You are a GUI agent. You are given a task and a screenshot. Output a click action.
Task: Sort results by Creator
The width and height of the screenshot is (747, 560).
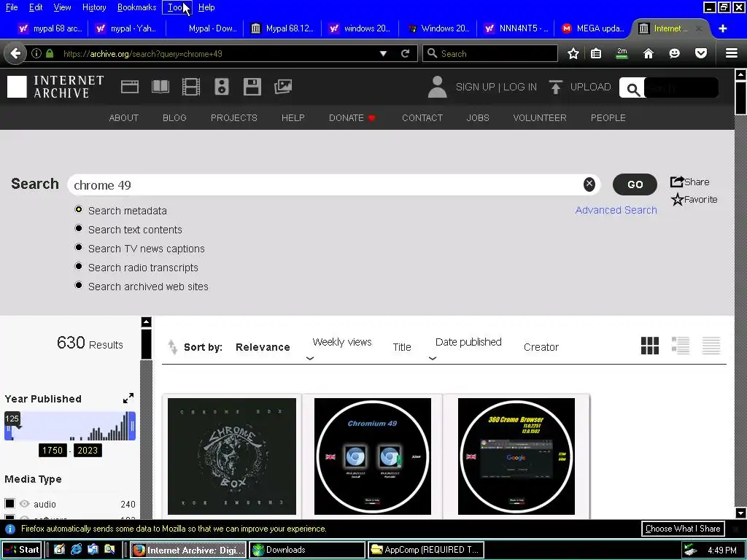point(541,347)
